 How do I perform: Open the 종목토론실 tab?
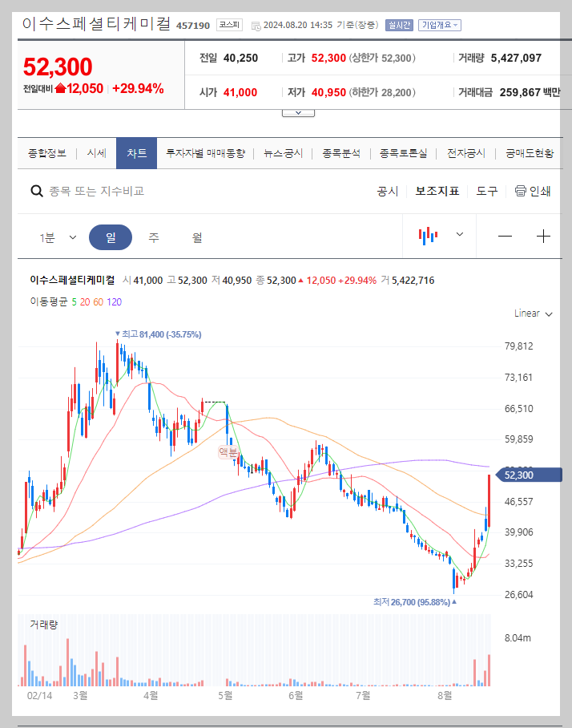click(404, 152)
